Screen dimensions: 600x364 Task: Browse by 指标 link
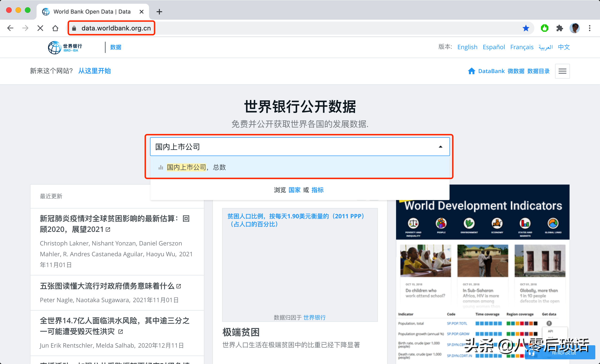(317, 190)
